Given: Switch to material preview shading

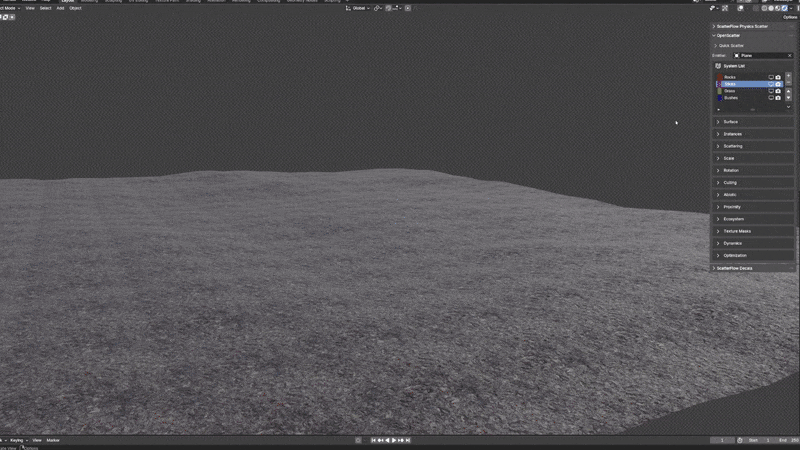Looking at the screenshot, I should pos(778,8).
